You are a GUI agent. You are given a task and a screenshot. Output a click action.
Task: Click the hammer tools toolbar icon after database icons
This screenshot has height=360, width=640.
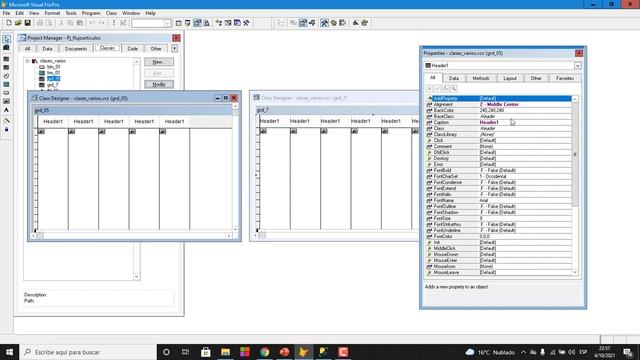246,23
